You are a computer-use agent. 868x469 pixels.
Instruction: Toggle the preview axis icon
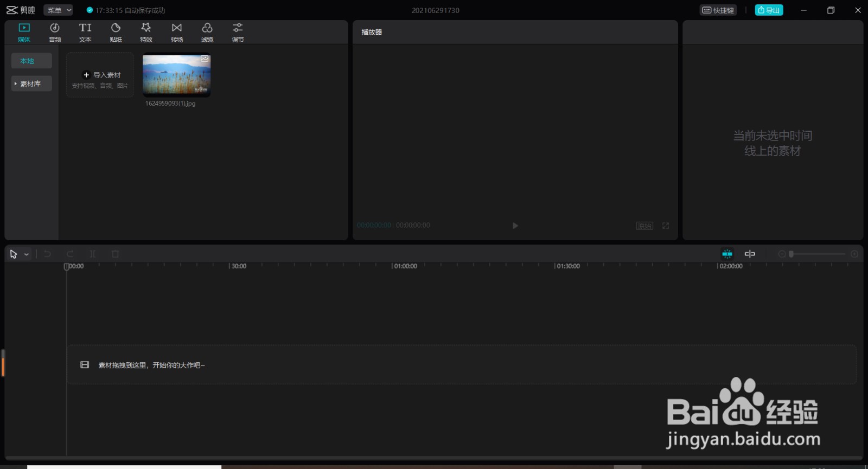tap(750, 254)
